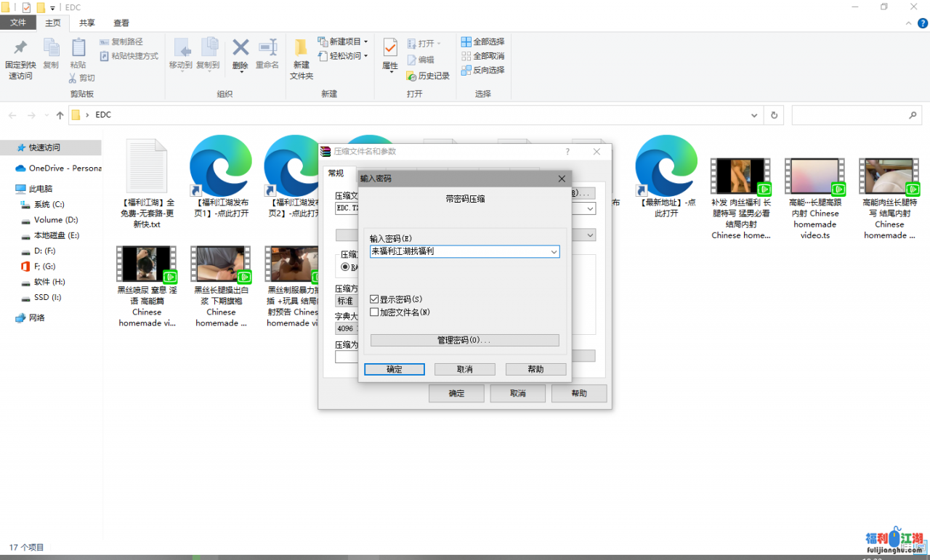Confirm password by clicking 确定
The image size is (930, 560).
[395, 369]
